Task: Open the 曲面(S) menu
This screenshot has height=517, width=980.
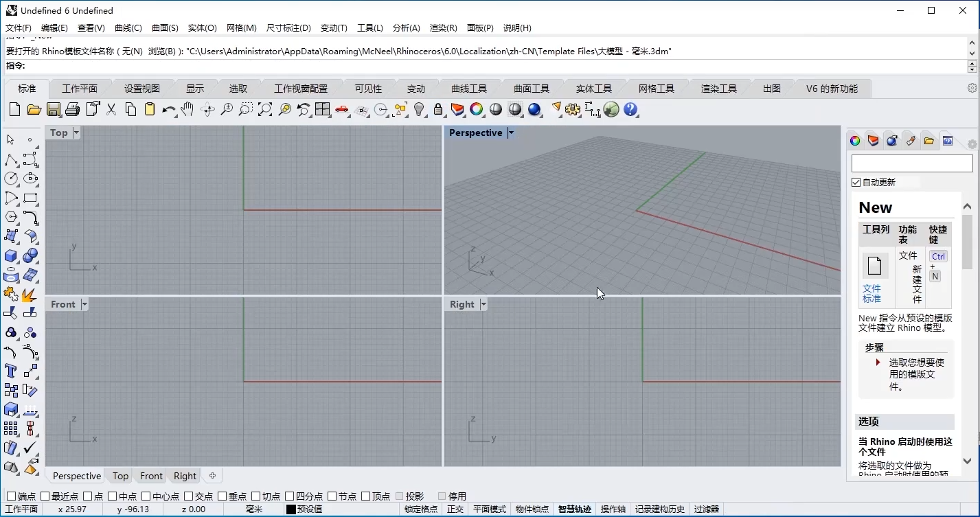Action: click(x=165, y=28)
